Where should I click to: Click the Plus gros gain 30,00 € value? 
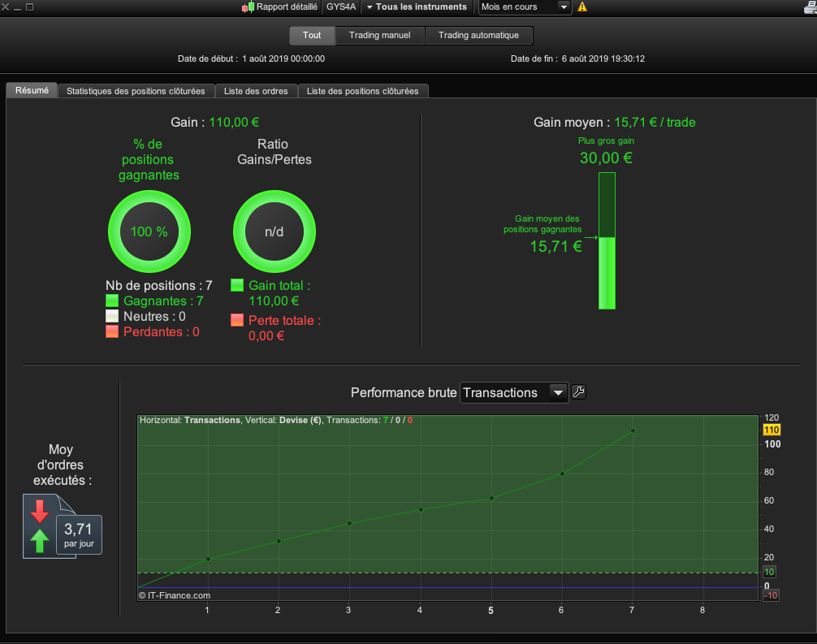tap(606, 158)
